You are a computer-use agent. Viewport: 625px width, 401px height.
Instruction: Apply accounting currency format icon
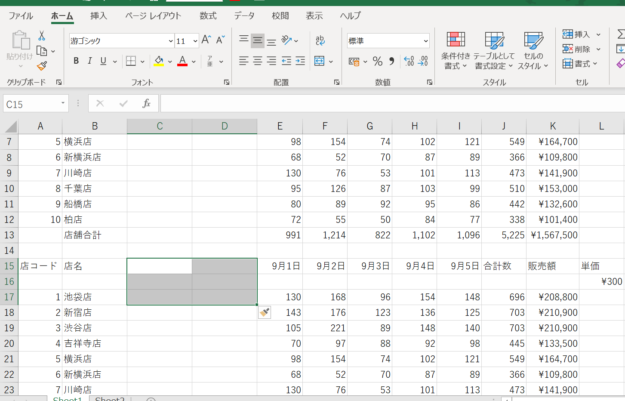click(354, 61)
